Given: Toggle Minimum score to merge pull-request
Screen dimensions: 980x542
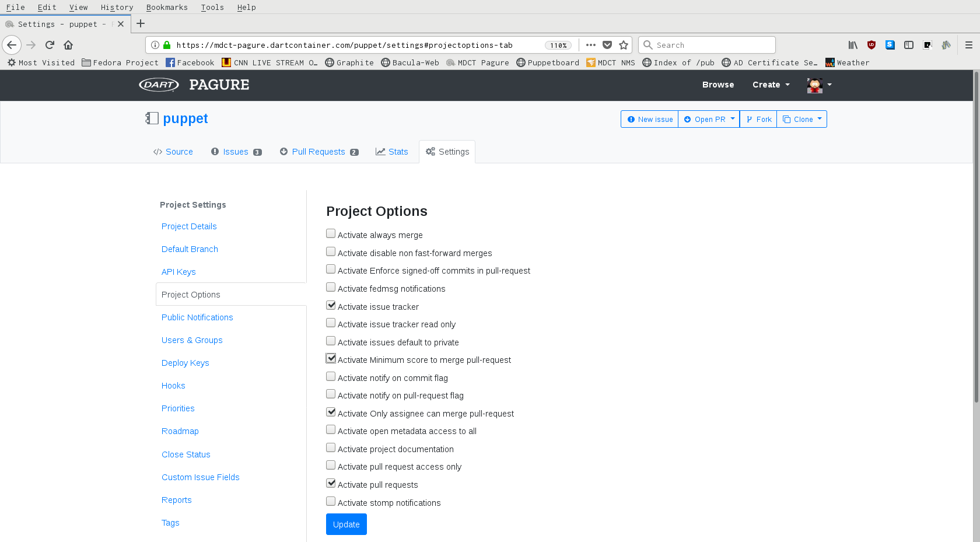Looking at the screenshot, I should 331,359.
